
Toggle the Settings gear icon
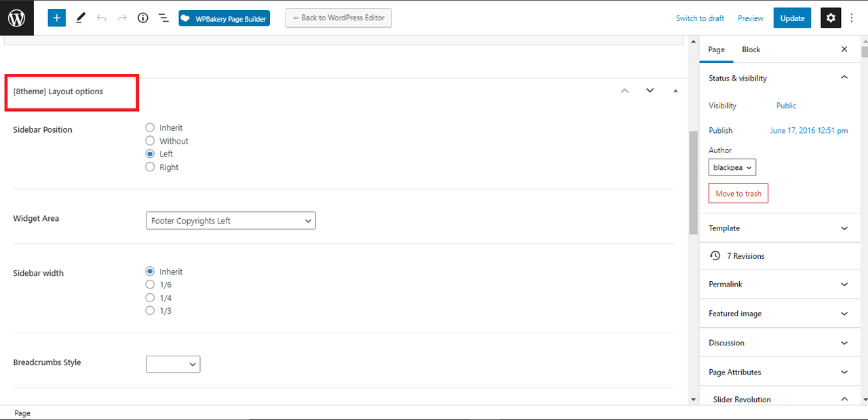coord(831,18)
